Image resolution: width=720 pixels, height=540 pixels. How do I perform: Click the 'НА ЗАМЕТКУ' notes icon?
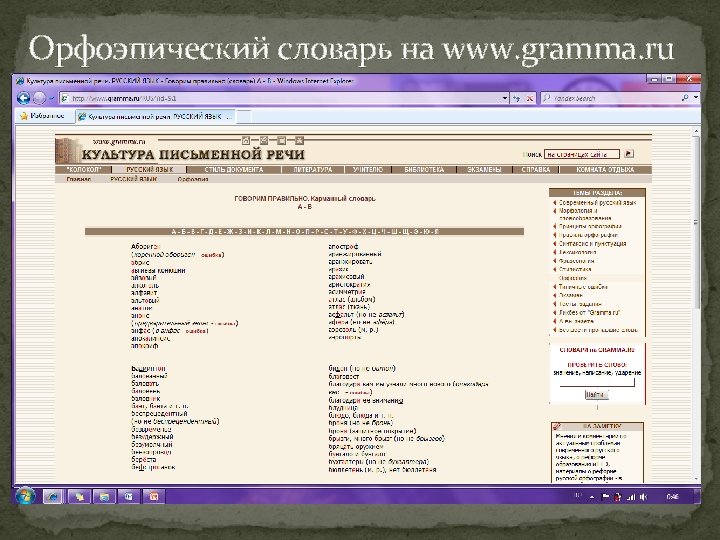(x=557, y=426)
